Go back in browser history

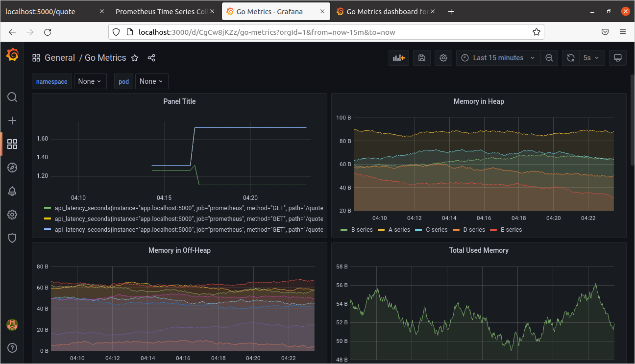[x=12, y=32]
